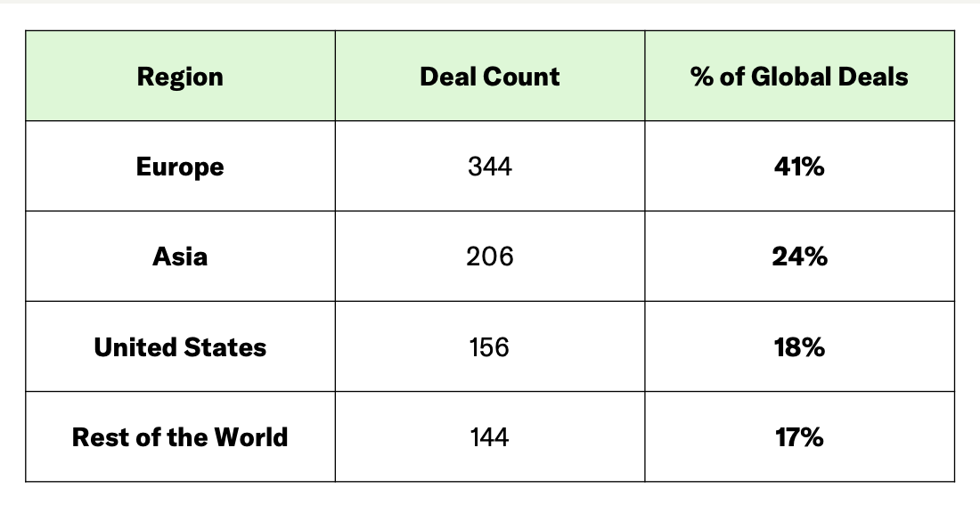980x513 pixels.
Task: Click the 18% United States percentage
Action: [799, 346]
